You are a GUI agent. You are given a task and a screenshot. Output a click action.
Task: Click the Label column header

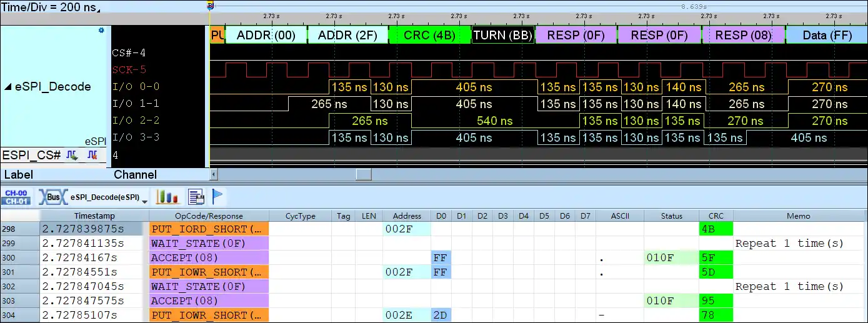(x=19, y=175)
